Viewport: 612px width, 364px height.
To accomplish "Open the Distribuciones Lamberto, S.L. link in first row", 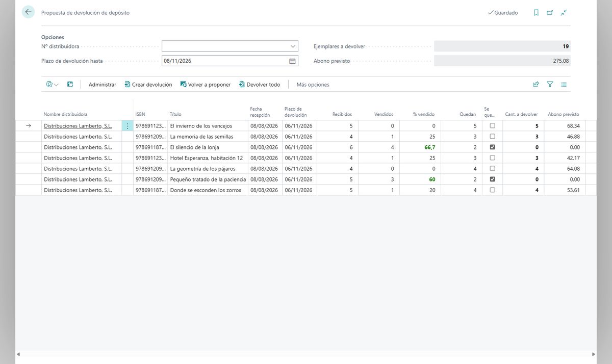I will click(x=78, y=126).
